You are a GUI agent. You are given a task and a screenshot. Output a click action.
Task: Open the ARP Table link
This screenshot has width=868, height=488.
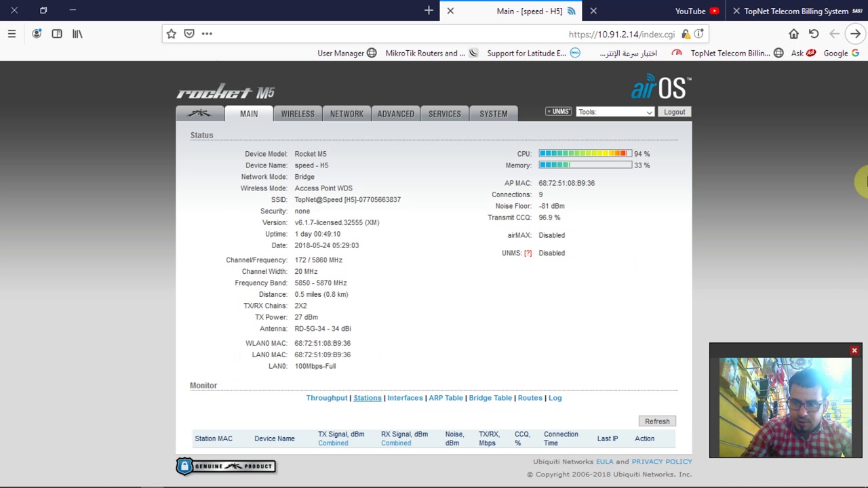tap(446, 398)
